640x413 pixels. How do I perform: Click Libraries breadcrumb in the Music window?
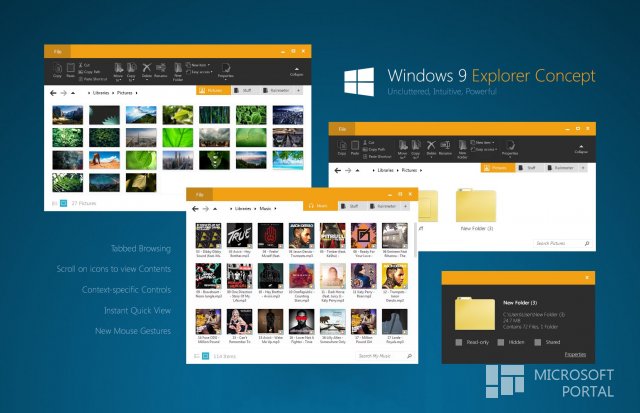tap(243, 209)
